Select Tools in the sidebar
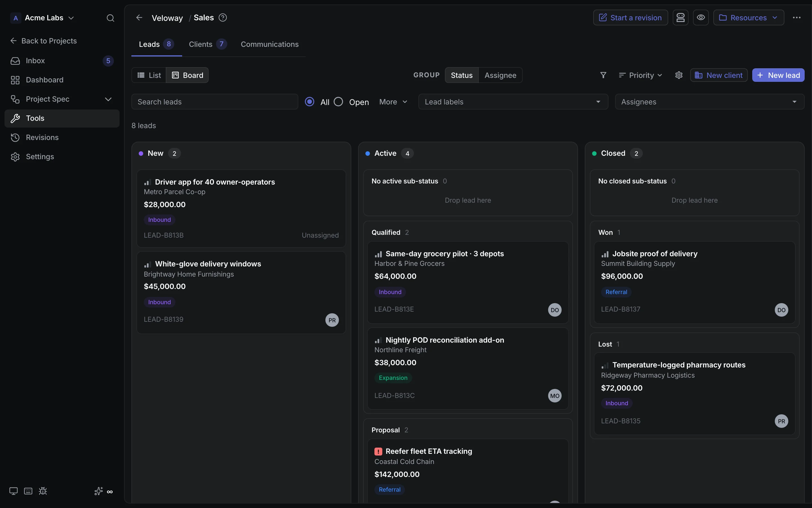Viewport: 812px width, 508px height. (x=62, y=118)
